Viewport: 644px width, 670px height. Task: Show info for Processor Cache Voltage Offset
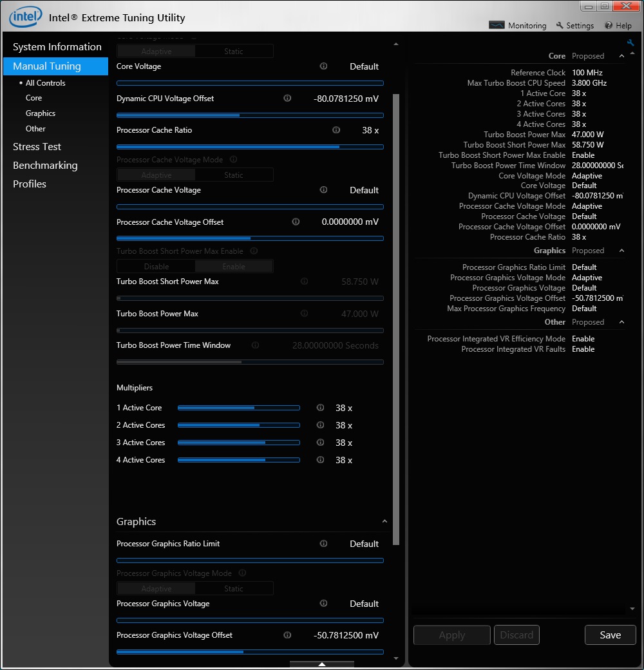coord(296,222)
